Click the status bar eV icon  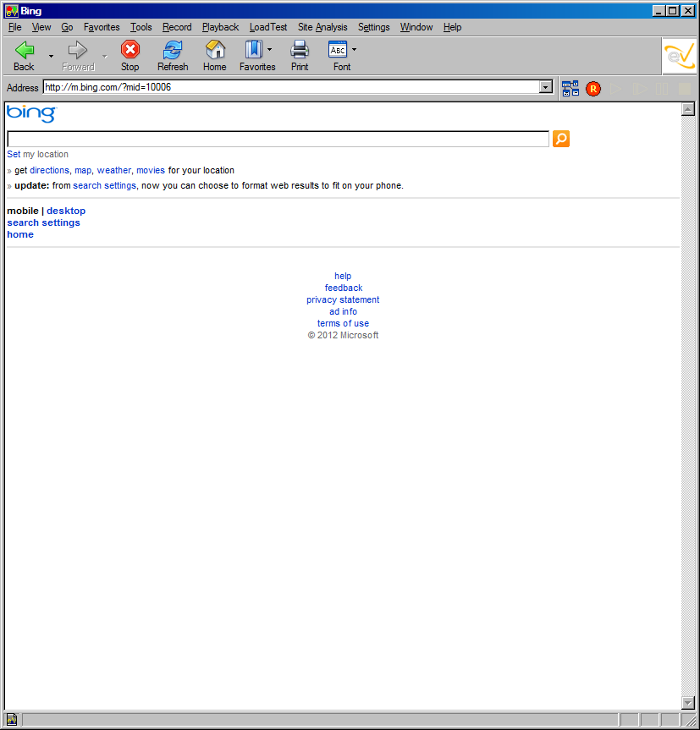click(x=12, y=719)
